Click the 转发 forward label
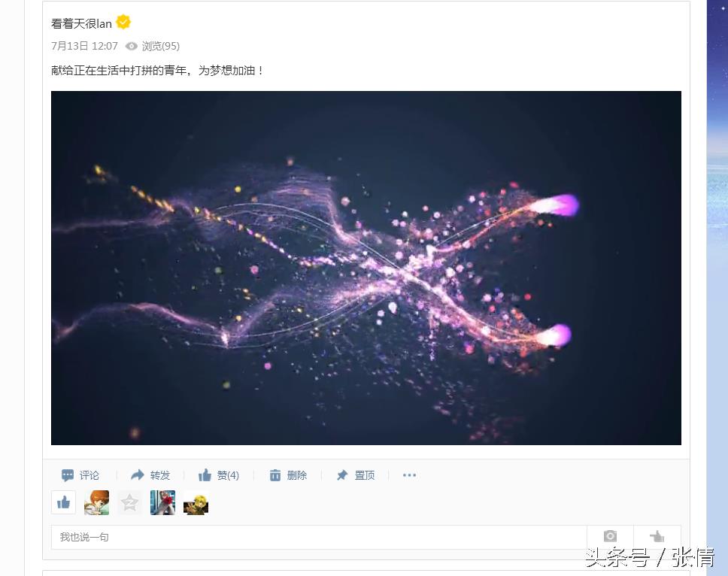The image size is (728, 576). coord(160,475)
